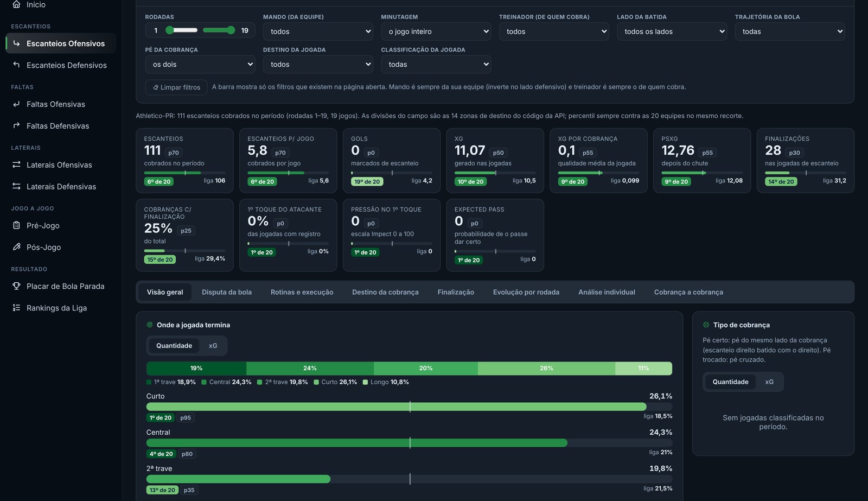Open the Pós-Jogo pencil icon

(x=16, y=248)
